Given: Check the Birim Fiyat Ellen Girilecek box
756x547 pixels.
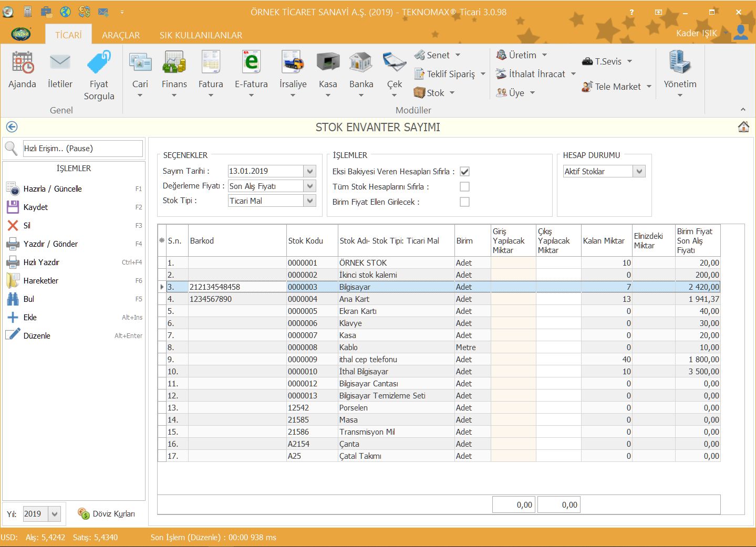Looking at the screenshot, I should click(x=464, y=202).
